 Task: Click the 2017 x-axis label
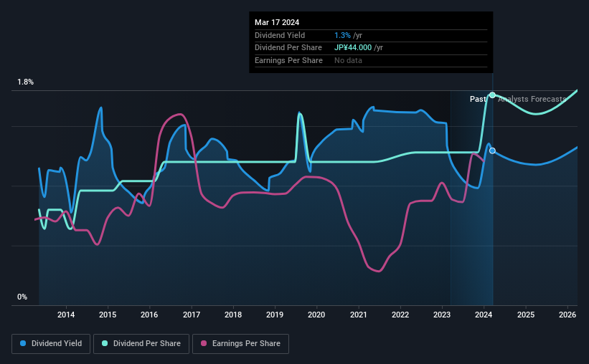coord(192,315)
